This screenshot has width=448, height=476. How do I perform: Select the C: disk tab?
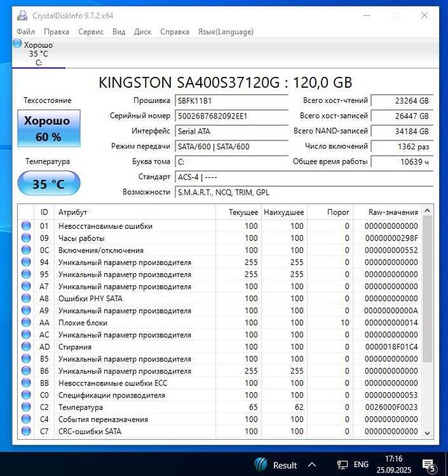tap(39, 53)
